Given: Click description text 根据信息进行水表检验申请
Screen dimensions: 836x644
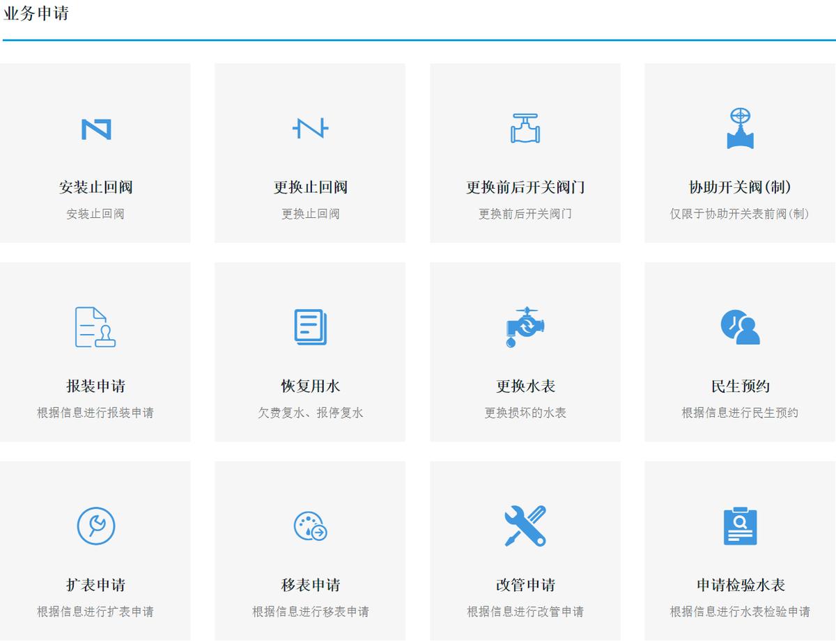Looking at the screenshot, I should [x=740, y=612].
